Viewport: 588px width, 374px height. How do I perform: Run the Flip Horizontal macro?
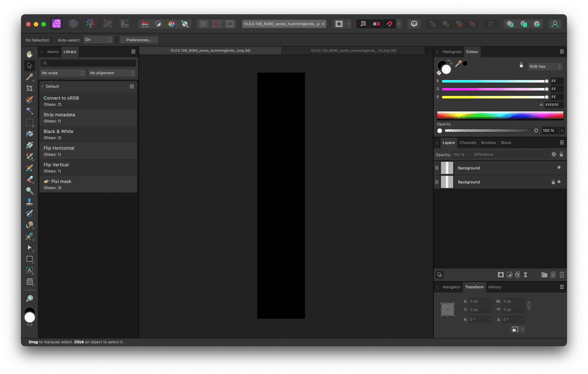88,151
